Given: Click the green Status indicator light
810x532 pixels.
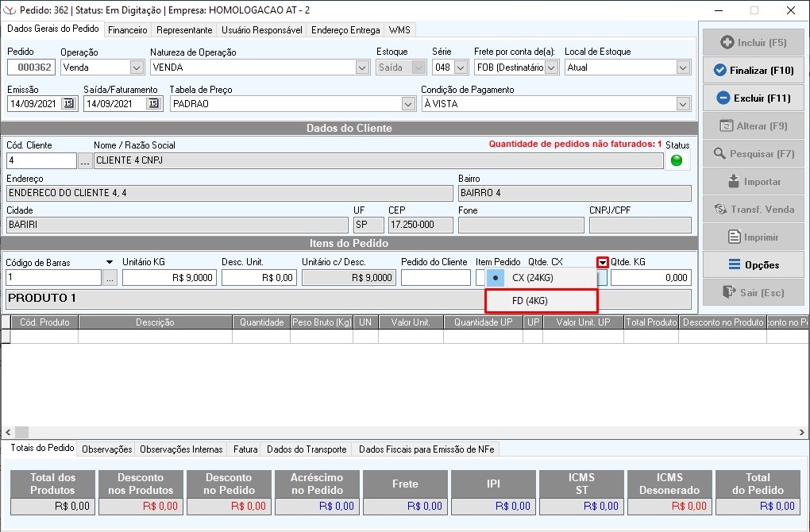Looking at the screenshot, I should [x=677, y=160].
